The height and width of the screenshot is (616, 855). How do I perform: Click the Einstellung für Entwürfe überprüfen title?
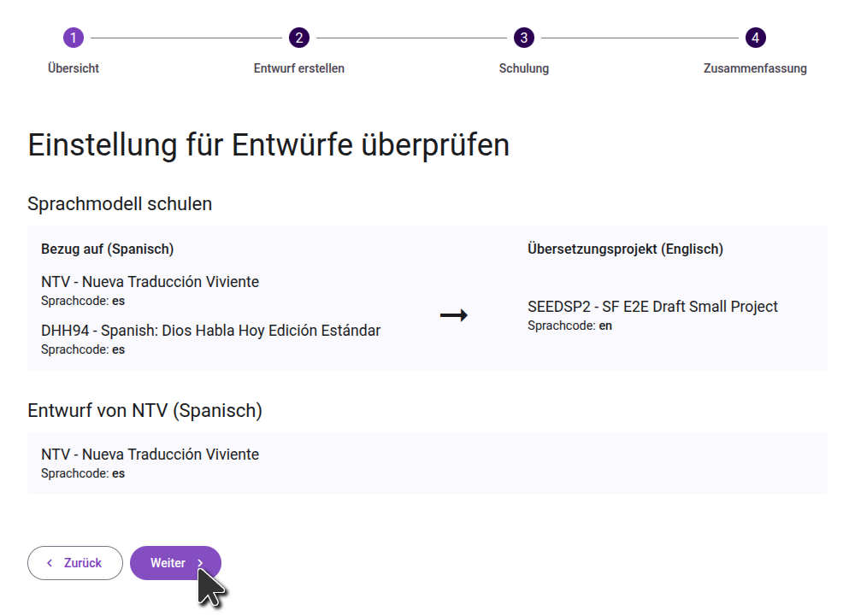[268, 145]
